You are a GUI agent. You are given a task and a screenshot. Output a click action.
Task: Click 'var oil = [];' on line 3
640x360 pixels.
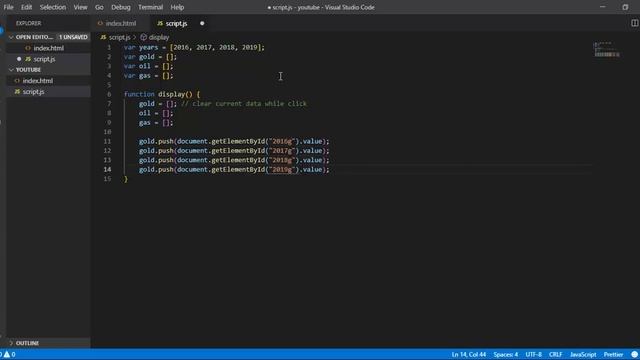click(149, 66)
